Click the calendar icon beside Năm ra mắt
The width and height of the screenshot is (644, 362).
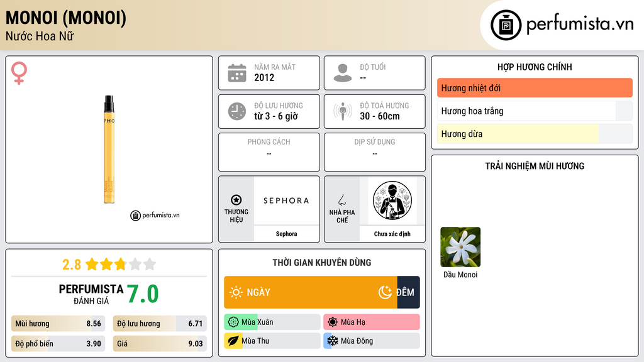237,73
